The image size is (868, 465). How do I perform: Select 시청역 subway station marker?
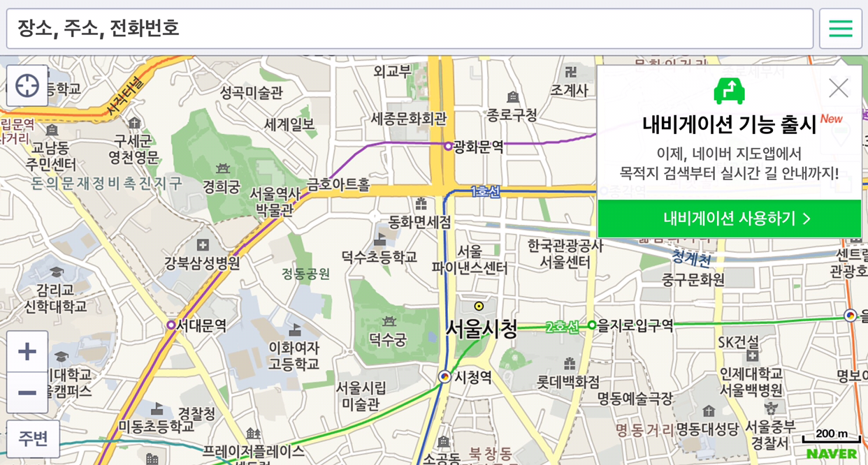[x=444, y=376]
